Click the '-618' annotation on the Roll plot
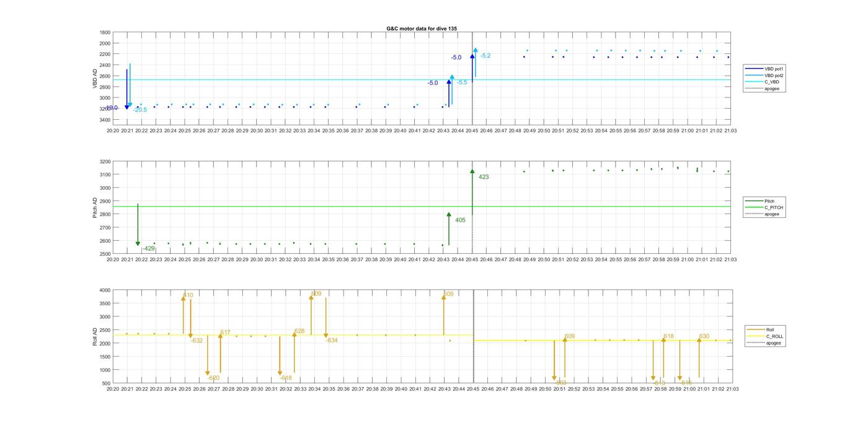The width and height of the screenshot is (868, 430). (285, 378)
